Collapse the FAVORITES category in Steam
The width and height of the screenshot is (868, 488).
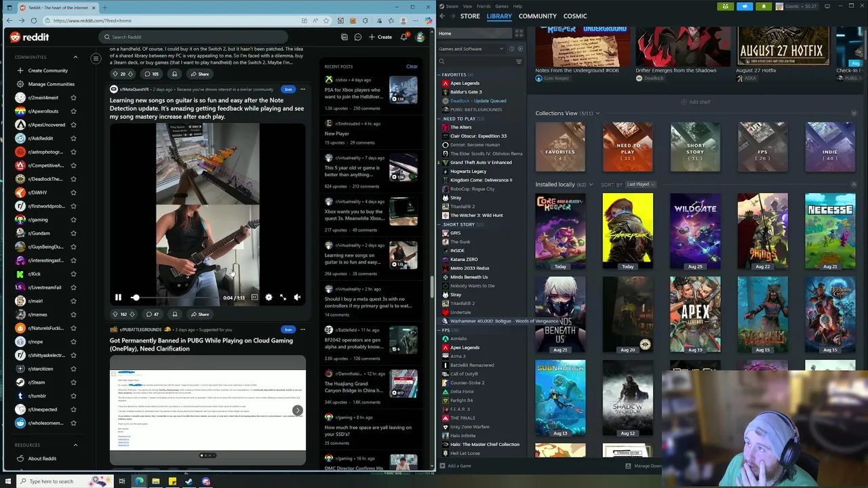439,75
